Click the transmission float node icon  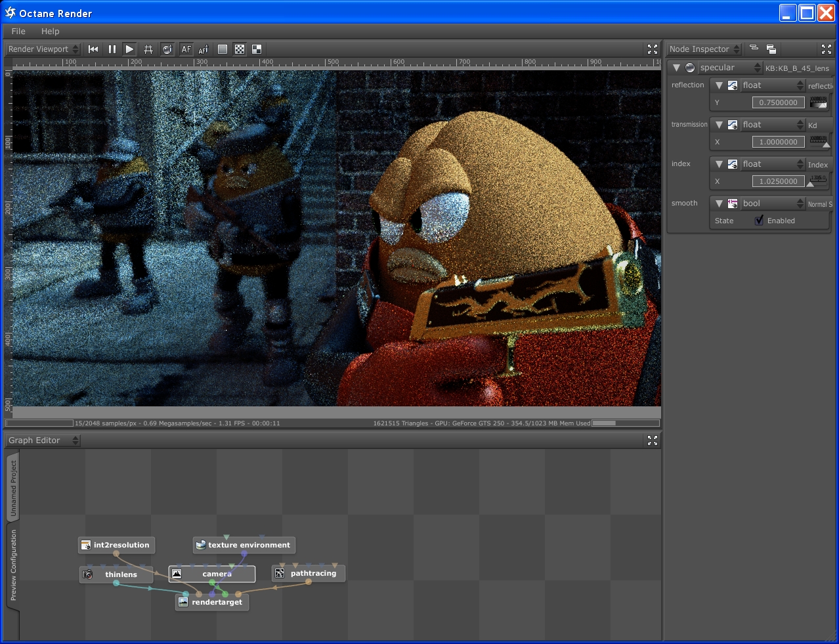coord(733,125)
